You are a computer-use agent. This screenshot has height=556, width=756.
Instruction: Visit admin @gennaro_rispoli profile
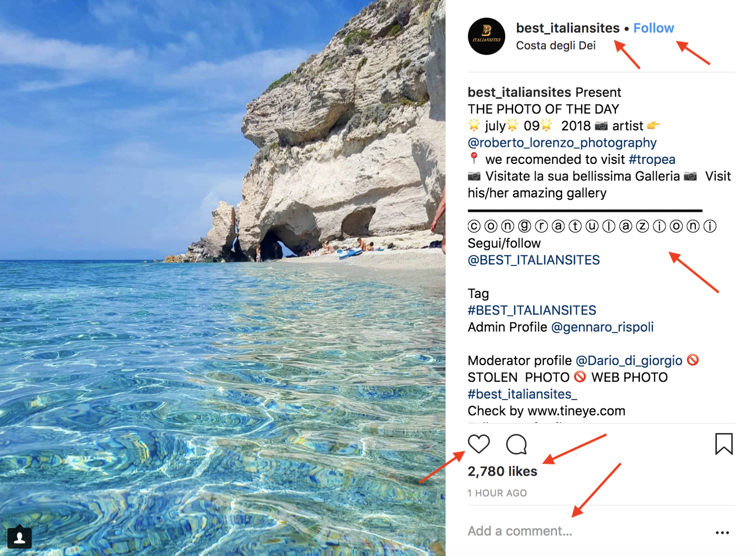click(602, 327)
